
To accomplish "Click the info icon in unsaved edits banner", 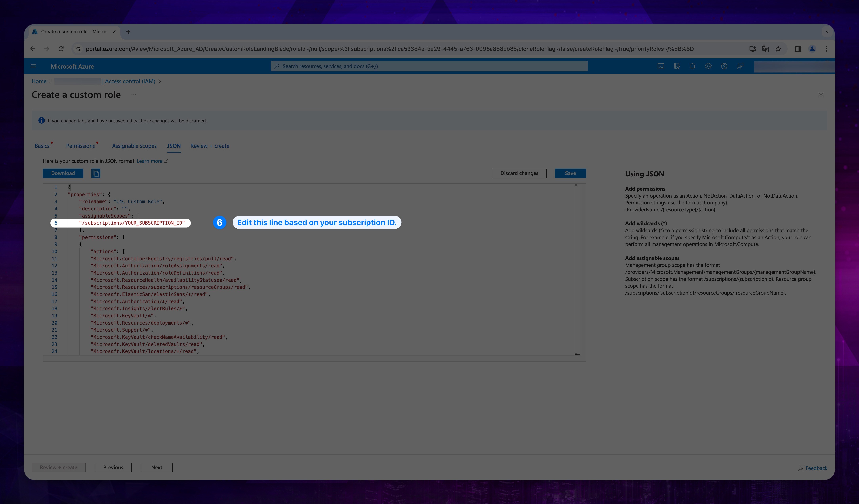I will coord(42,121).
